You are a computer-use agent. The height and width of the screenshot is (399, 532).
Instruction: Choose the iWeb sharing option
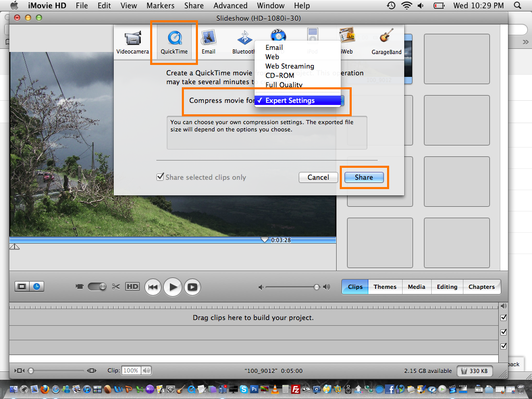click(347, 41)
